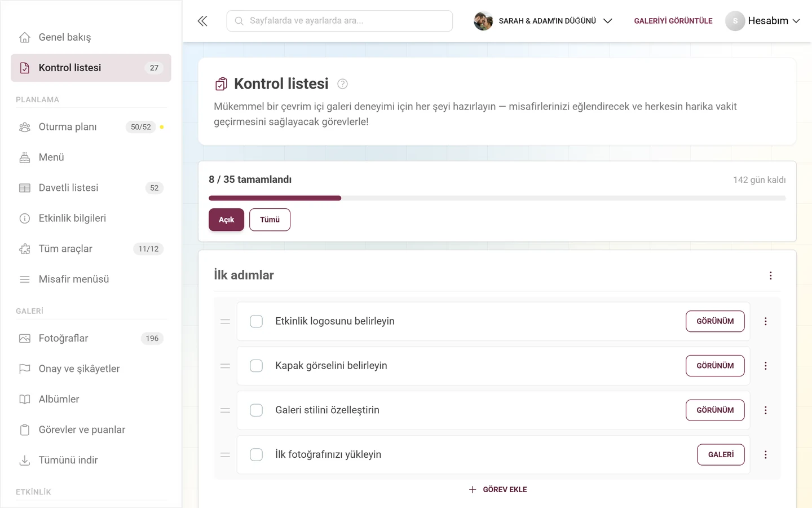
Task: Click the Onay ve şikâyetler flag icon
Action: [25, 369]
